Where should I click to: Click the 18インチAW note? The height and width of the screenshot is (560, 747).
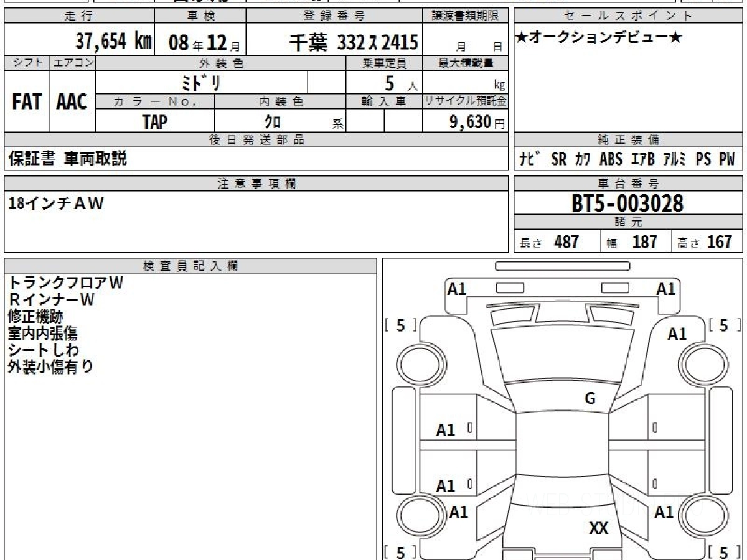56,203
